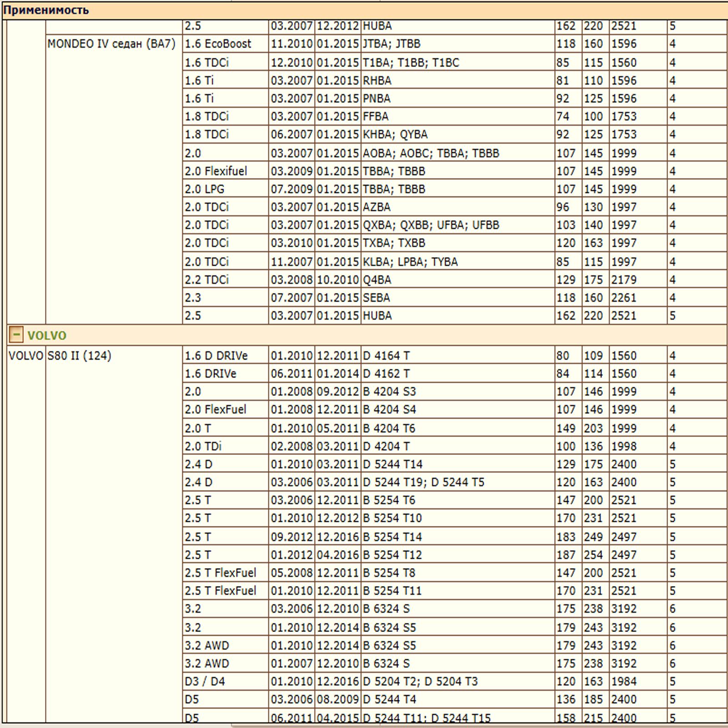728x728 pixels.
Task: Click the green VOLVO group header label
Action: pyautogui.click(x=46, y=336)
